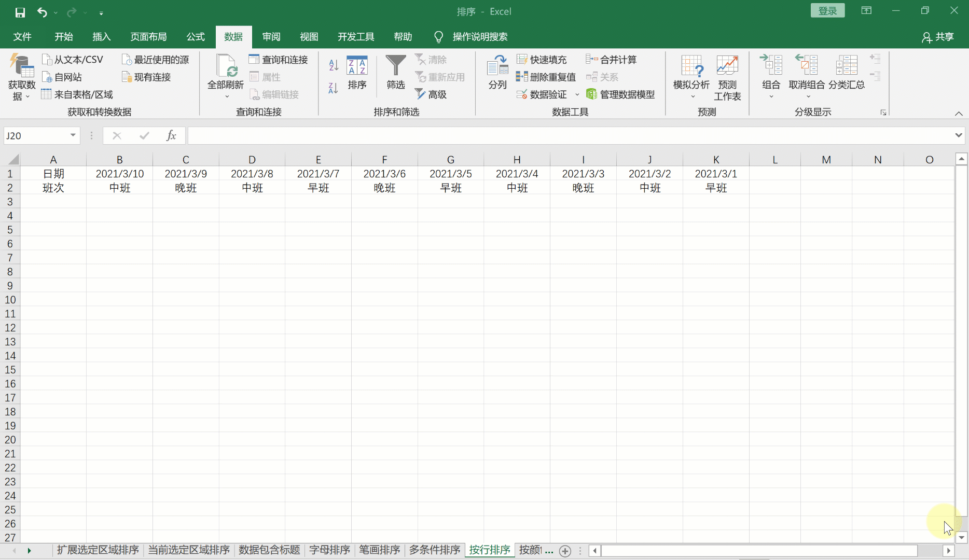Switch to Page Layout (页面布局) tab
The height and width of the screenshot is (560, 969).
coord(148,37)
